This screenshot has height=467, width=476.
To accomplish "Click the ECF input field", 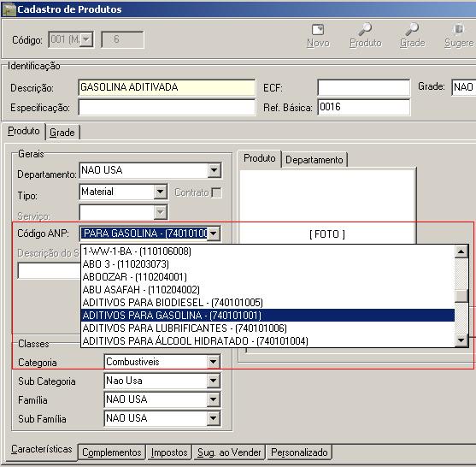I will tap(364, 87).
